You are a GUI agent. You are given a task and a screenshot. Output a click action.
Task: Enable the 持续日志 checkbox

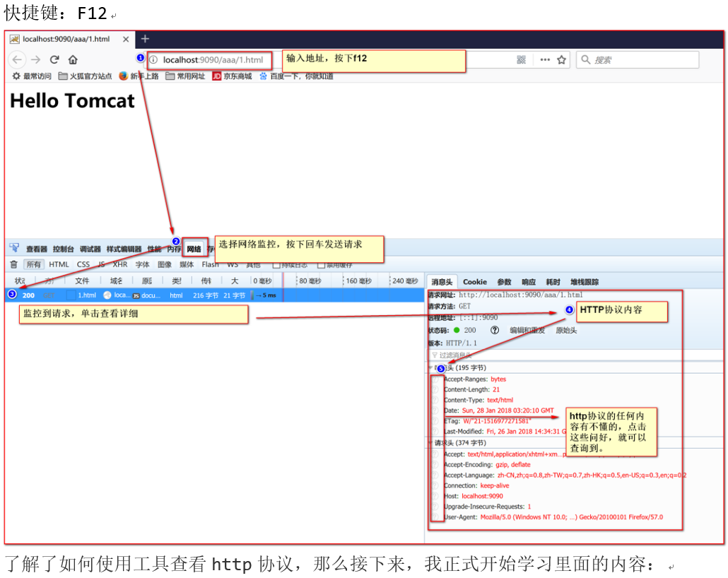pos(276,265)
